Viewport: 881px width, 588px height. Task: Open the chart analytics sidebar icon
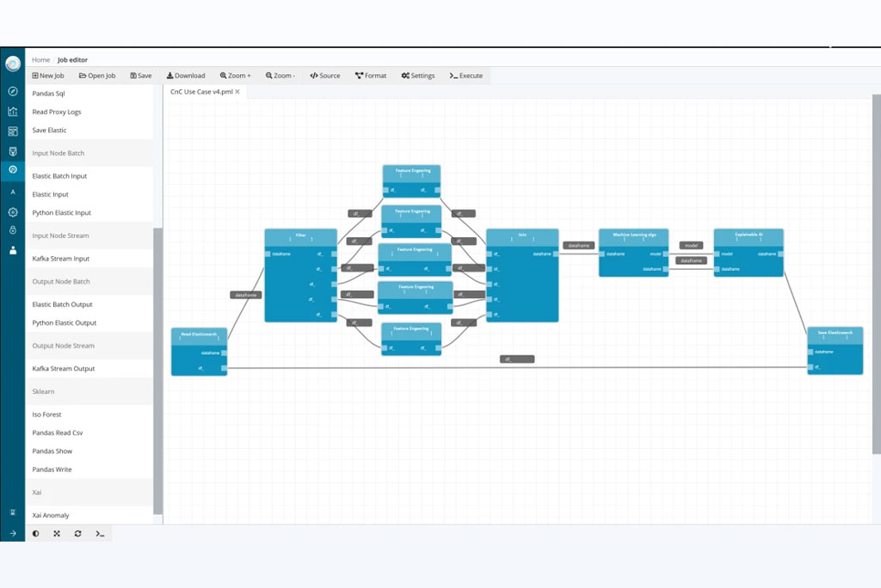(13, 111)
